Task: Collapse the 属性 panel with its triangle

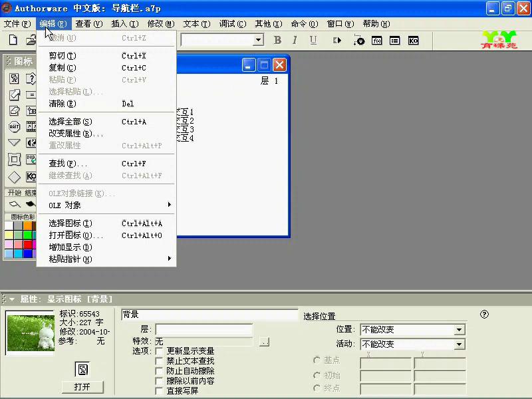Action: [x=12, y=299]
